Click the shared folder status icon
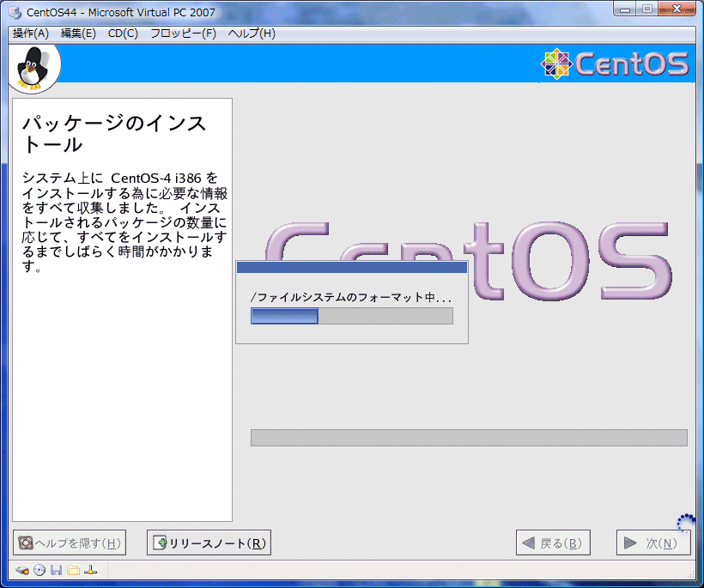Image resolution: width=704 pixels, height=588 pixels. (73, 571)
